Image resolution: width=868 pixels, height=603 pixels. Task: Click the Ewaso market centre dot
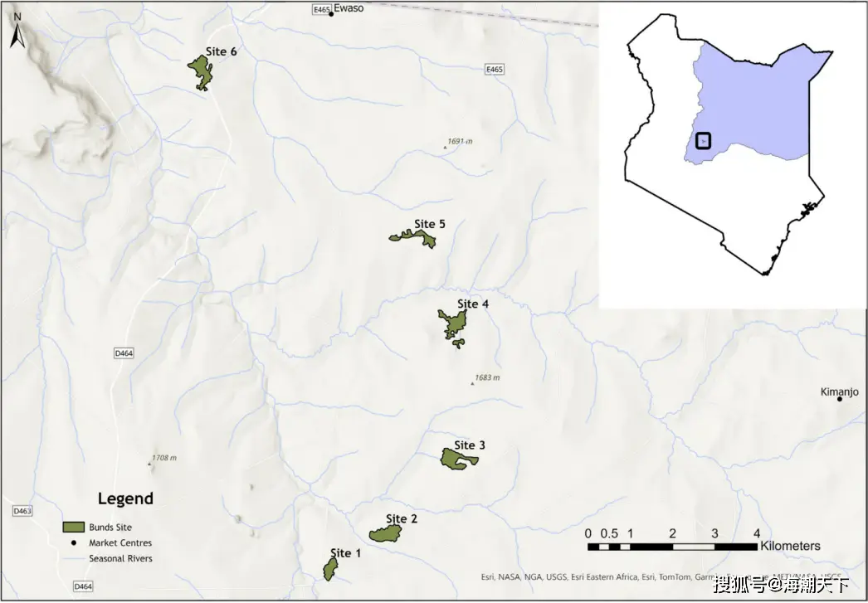pos(331,14)
